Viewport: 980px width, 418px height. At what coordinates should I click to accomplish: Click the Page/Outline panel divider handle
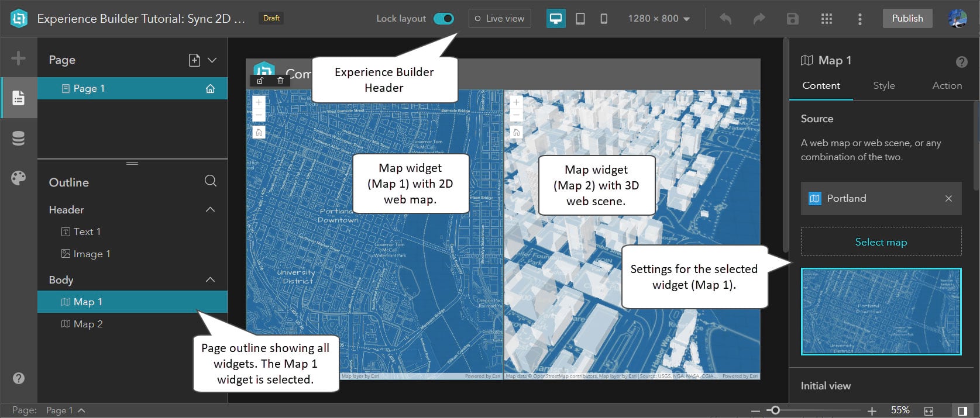pos(132,163)
